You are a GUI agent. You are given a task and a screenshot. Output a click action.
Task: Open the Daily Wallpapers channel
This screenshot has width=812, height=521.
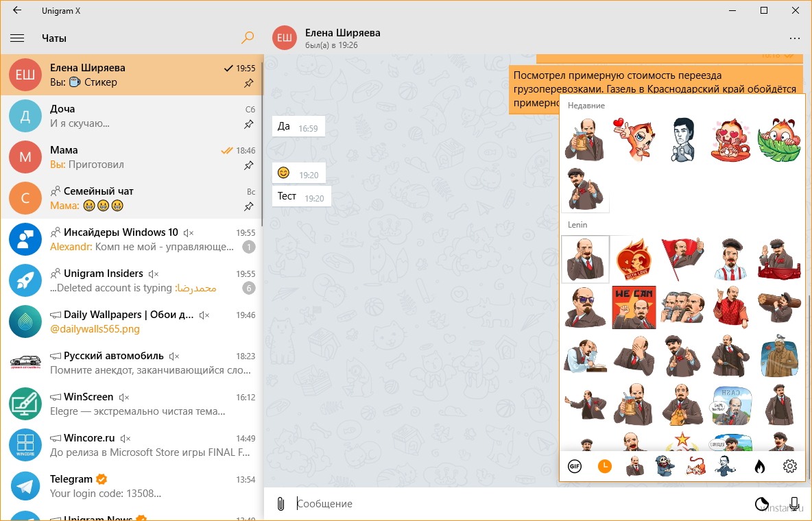tap(132, 321)
